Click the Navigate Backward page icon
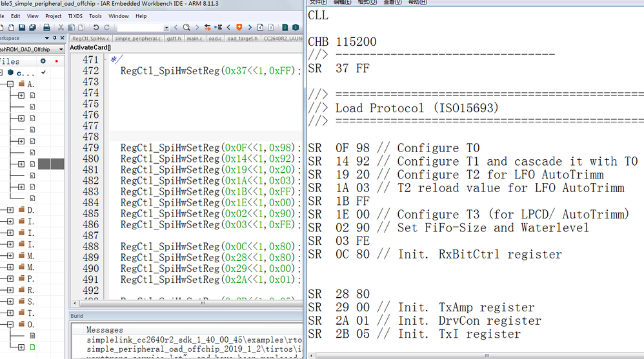Screen dimensions: 644x359 click(x=261, y=28)
